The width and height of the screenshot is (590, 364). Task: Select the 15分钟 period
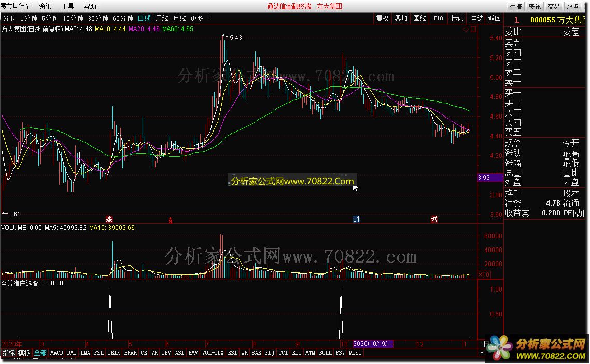73,18
